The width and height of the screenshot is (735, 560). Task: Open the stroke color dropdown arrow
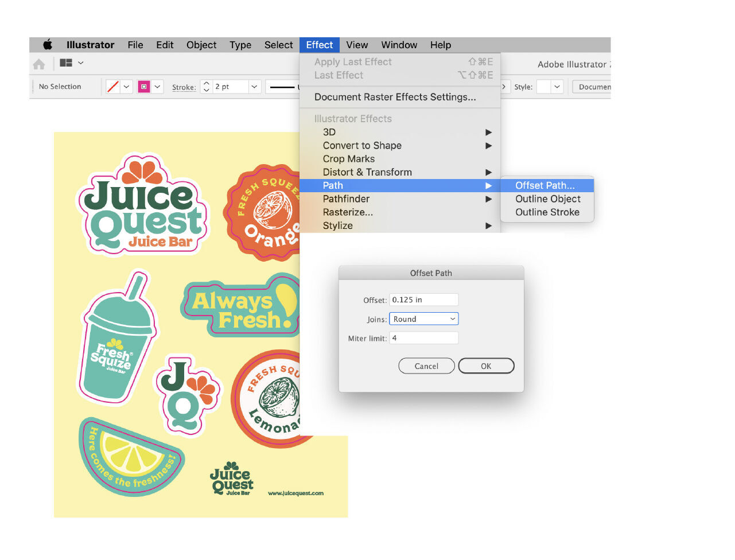pyautogui.click(x=158, y=87)
